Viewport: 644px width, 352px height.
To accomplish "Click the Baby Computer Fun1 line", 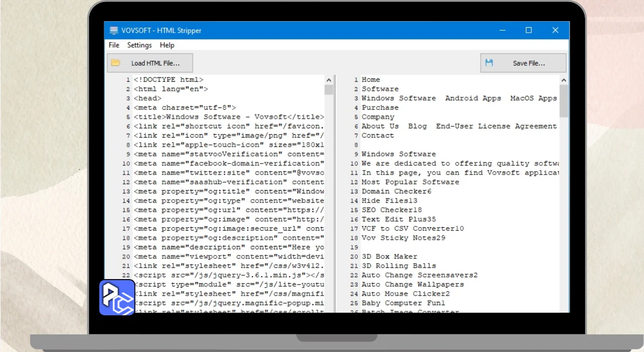I will pyautogui.click(x=404, y=303).
